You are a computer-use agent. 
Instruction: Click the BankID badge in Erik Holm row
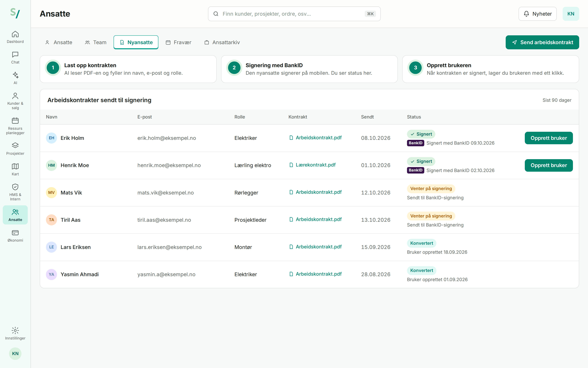coord(415,143)
